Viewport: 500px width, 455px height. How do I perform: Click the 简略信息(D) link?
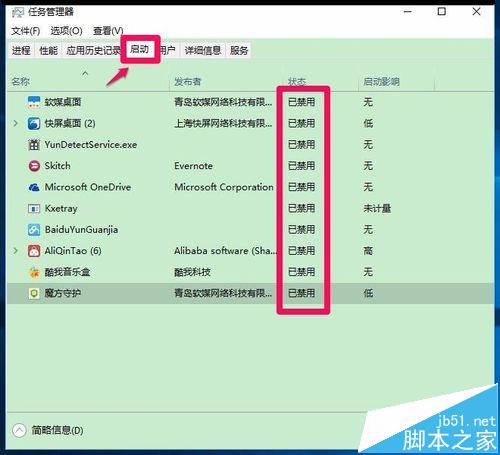[57, 430]
